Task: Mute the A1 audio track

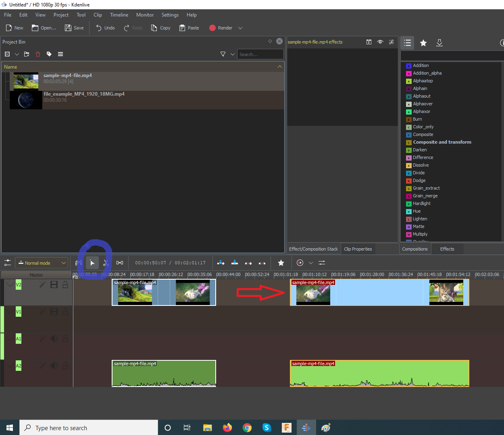Action: [54, 339]
